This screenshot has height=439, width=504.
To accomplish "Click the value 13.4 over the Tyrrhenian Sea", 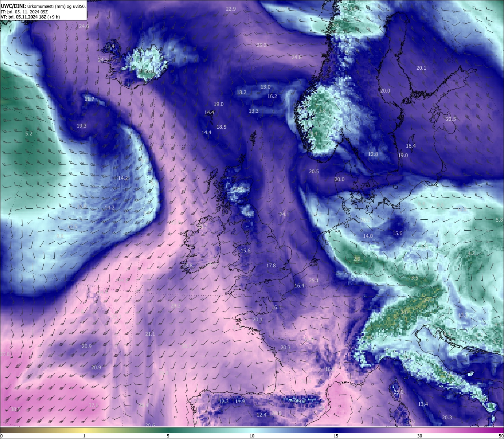I will tap(423, 404).
